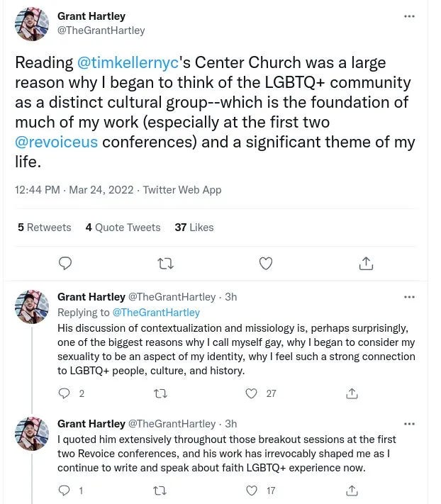Open more options on first reply
441x504 pixels.
(x=409, y=297)
